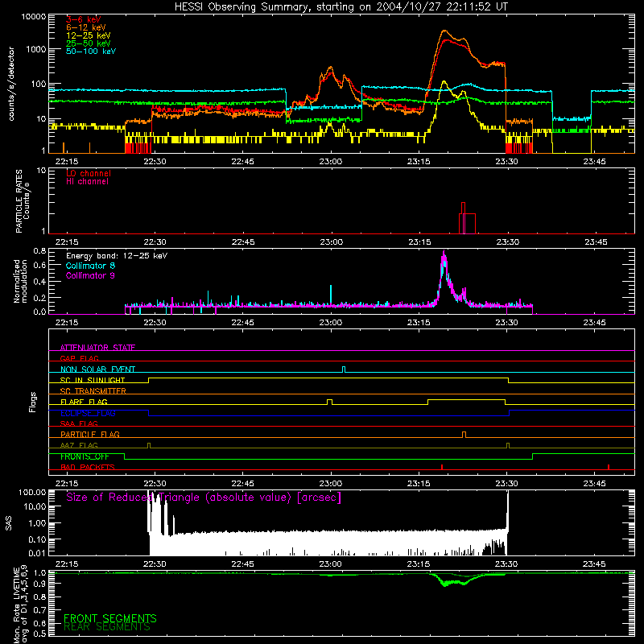Click the 'Normalized modulation' axis label
Viewport: 644px width, 644px height.
pyautogui.click(x=20, y=281)
